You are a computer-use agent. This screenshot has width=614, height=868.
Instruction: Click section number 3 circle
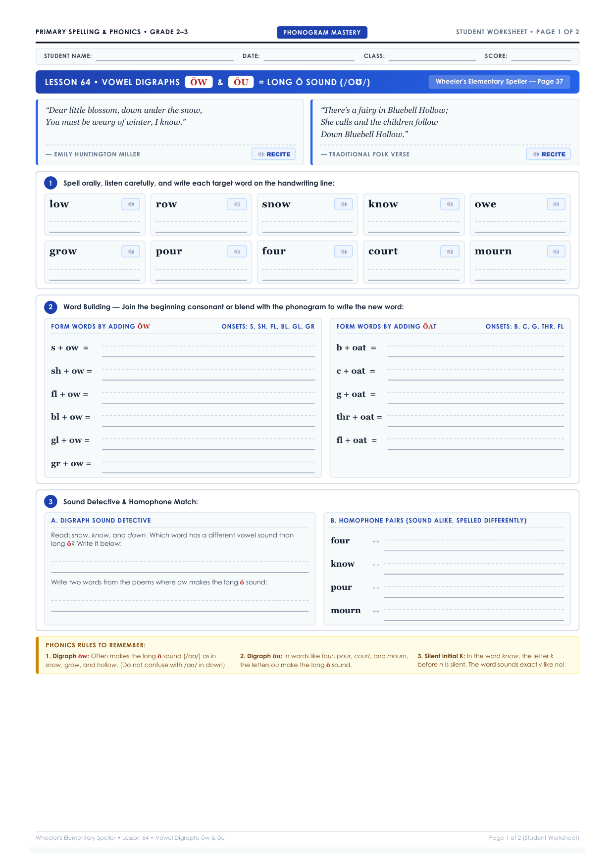[x=51, y=502]
